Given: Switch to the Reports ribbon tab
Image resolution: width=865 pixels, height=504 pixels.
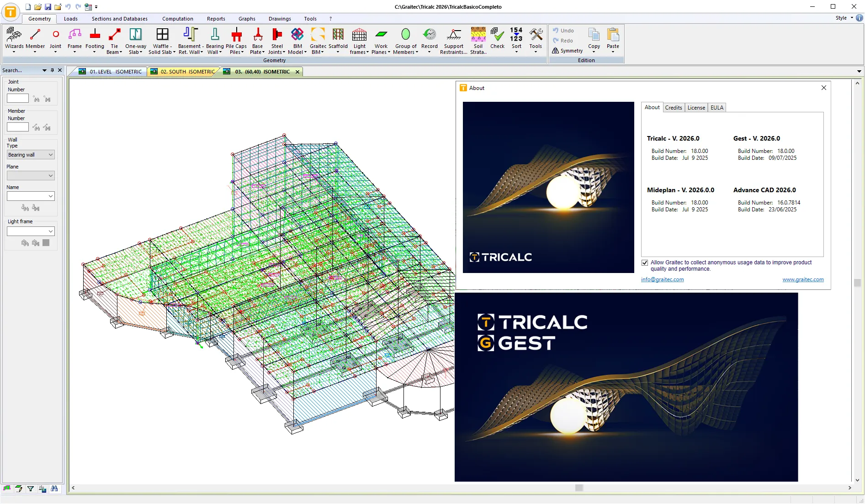Looking at the screenshot, I should pyautogui.click(x=216, y=19).
